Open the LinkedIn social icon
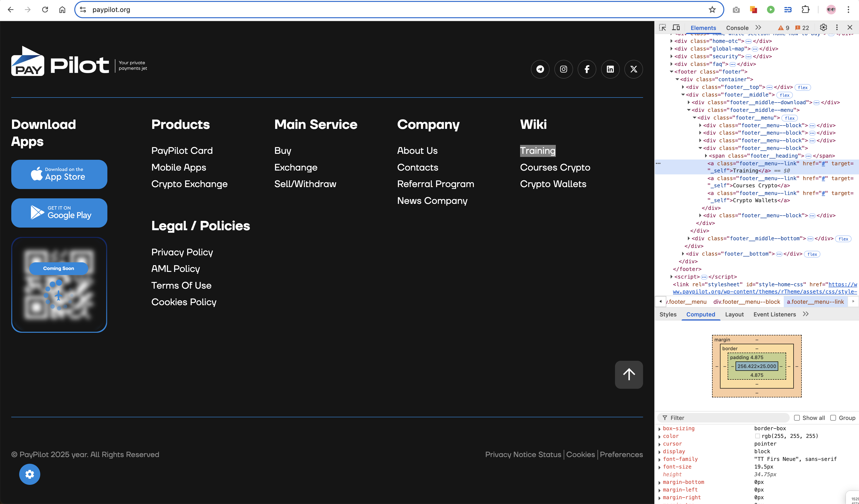This screenshot has height=504, width=859. click(x=610, y=69)
